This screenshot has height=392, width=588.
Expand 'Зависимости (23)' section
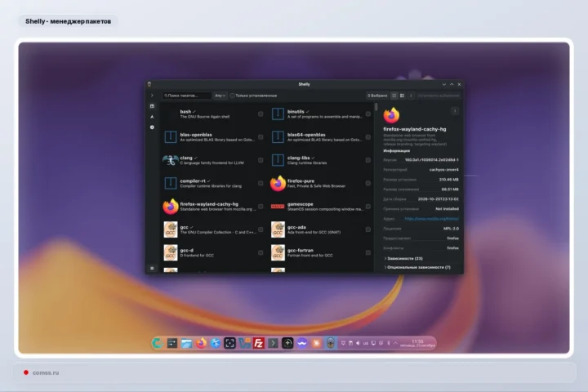pos(403,258)
